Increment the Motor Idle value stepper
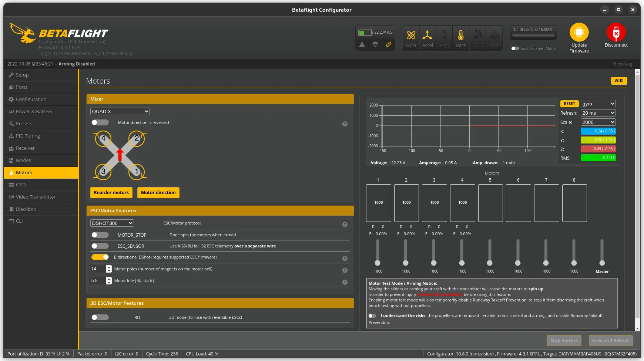The image size is (644, 361). point(109,279)
